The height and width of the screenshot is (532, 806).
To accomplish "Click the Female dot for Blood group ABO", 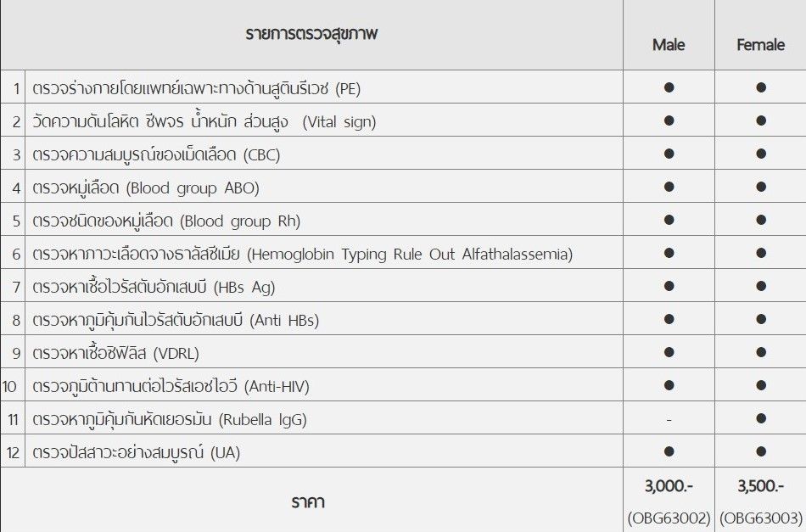I will point(761,187).
